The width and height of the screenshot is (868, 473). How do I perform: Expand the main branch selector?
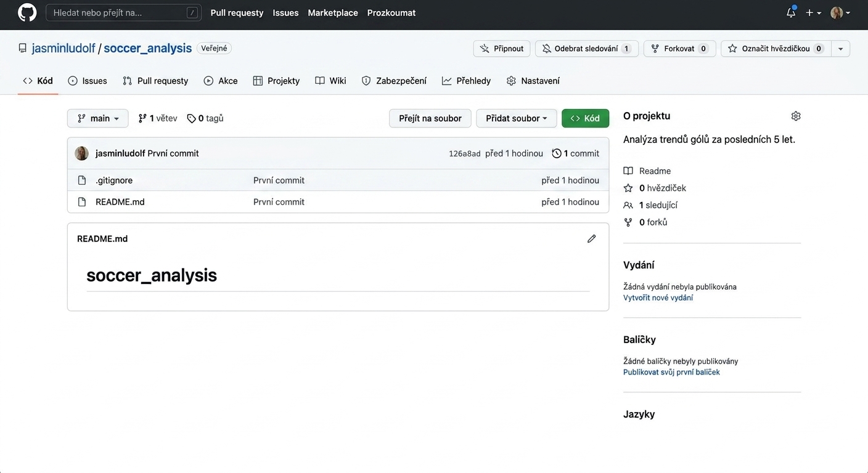tap(98, 118)
